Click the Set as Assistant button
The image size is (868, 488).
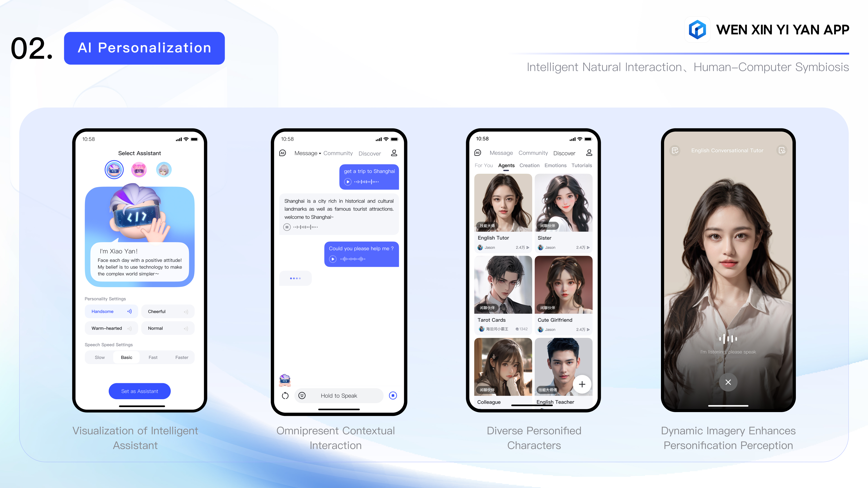(139, 391)
